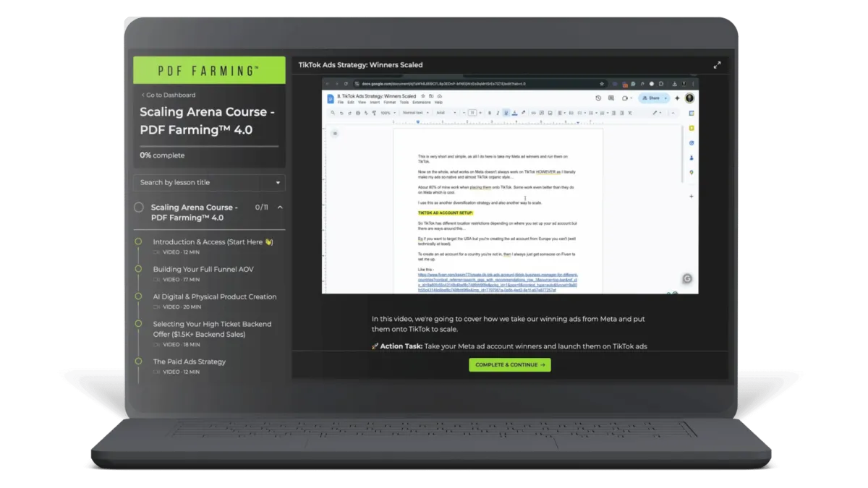
Task: Click the browser address bar URL
Action: (444, 84)
